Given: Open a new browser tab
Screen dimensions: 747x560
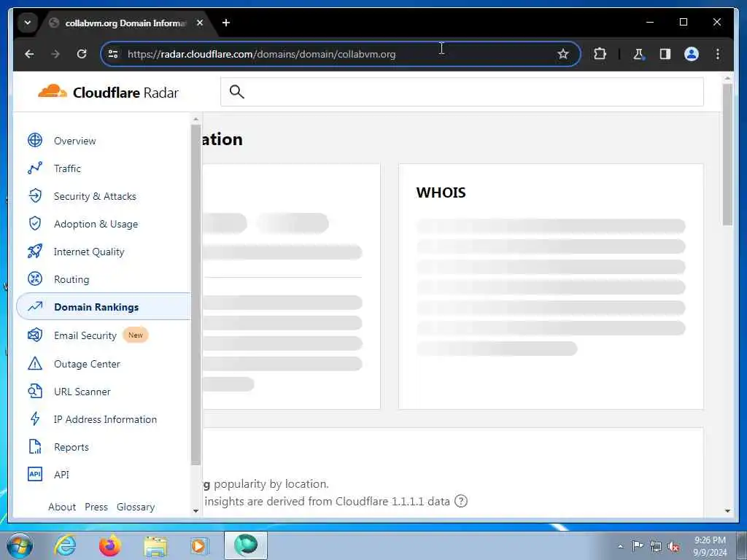Looking at the screenshot, I should pyautogui.click(x=226, y=23).
